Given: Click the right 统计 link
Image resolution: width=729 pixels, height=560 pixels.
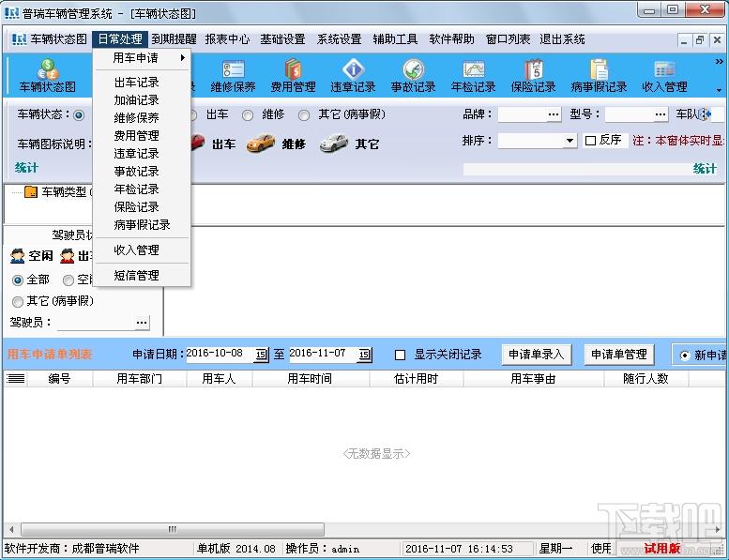Looking at the screenshot, I should point(705,168).
